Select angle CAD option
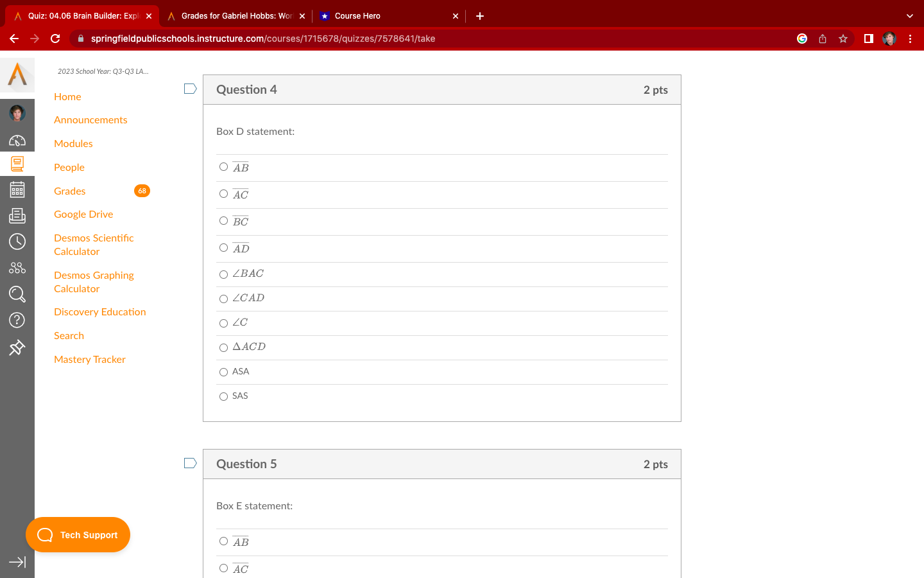Image resolution: width=924 pixels, height=578 pixels. point(223,299)
